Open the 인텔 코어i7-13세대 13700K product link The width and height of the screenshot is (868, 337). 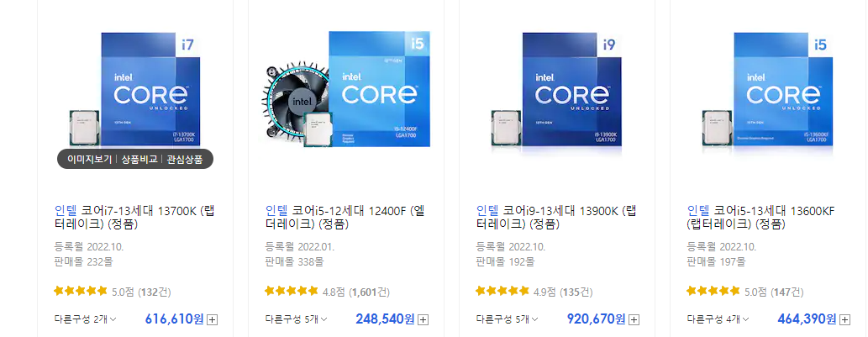point(134,218)
